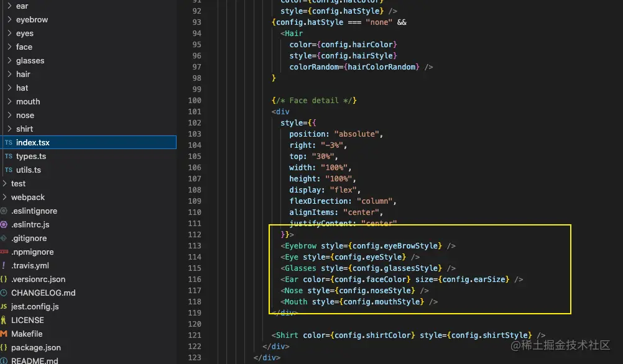This screenshot has height=364, width=623.
Task: Open Makefile in the explorer
Action: pyautogui.click(x=27, y=334)
